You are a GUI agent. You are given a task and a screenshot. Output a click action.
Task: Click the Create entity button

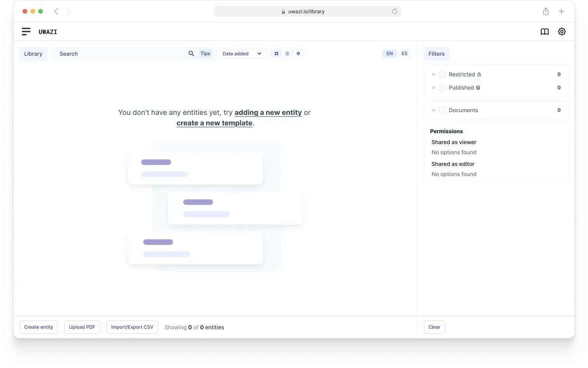pos(39,327)
